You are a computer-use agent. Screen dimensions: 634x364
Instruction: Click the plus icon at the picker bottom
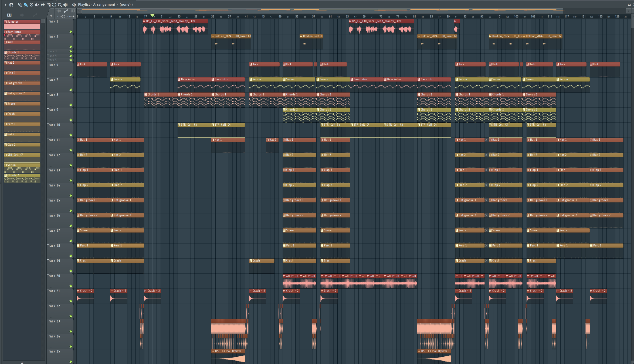[22, 363]
